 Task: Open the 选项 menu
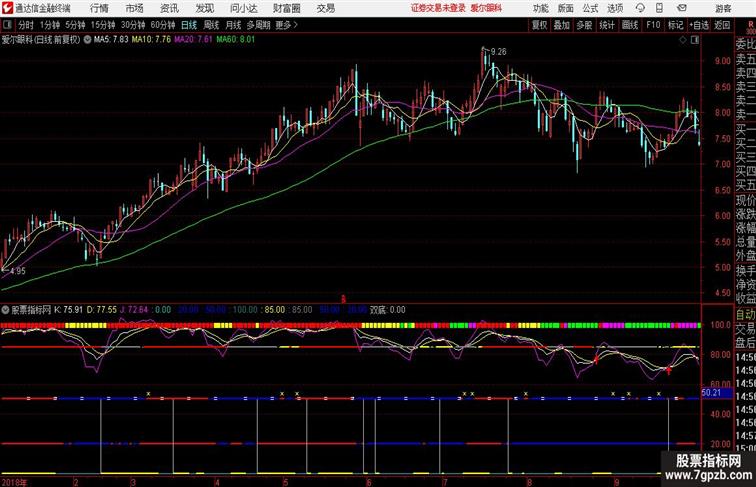coord(615,8)
